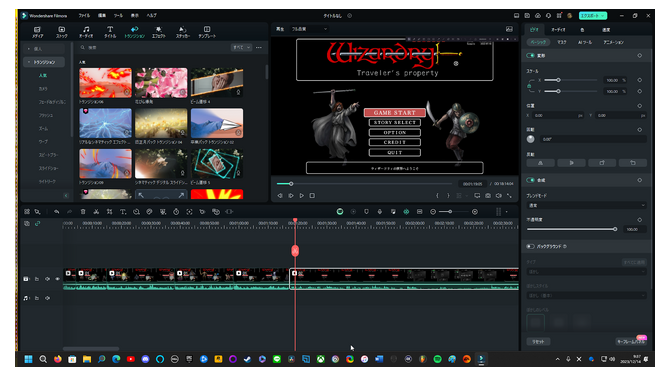Open the Stickers (ステッカー) tab

click(182, 32)
